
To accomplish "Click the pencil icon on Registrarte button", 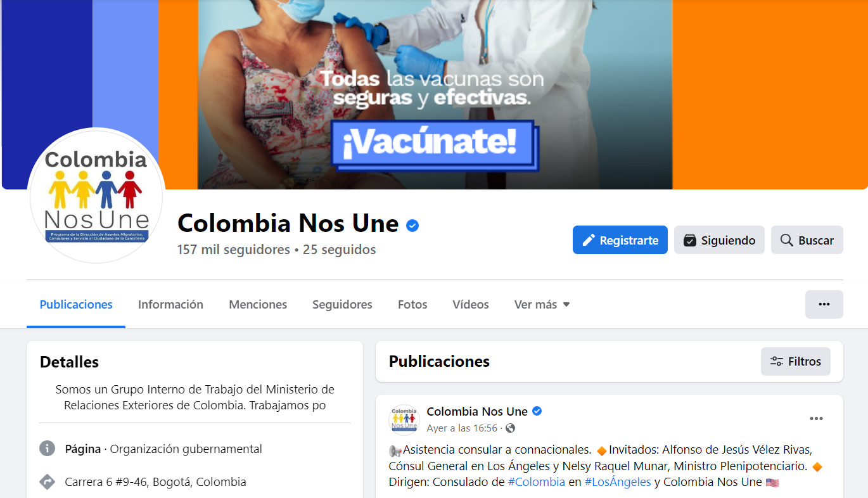I will click(x=589, y=240).
